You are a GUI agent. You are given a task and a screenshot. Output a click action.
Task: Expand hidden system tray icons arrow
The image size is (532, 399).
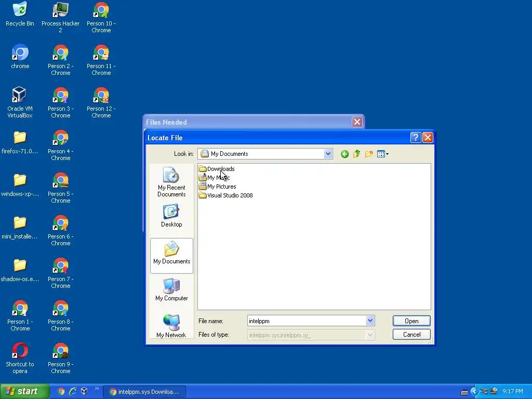(474, 392)
